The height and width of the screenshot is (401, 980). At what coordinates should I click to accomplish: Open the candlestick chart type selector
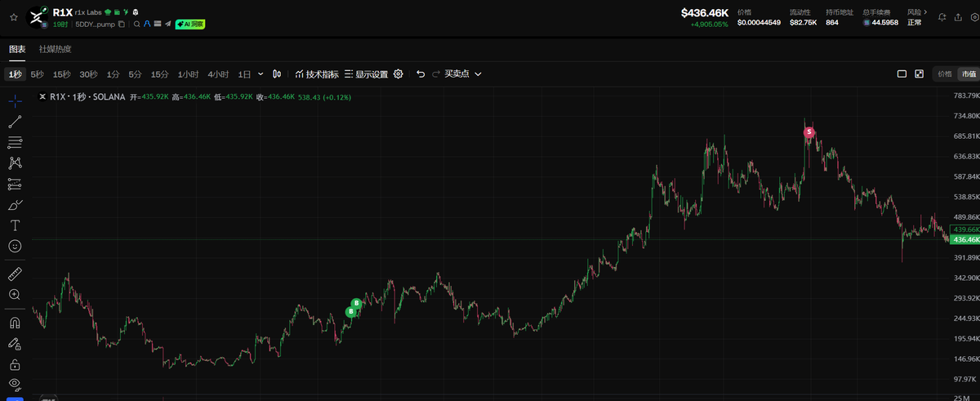(277, 74)
